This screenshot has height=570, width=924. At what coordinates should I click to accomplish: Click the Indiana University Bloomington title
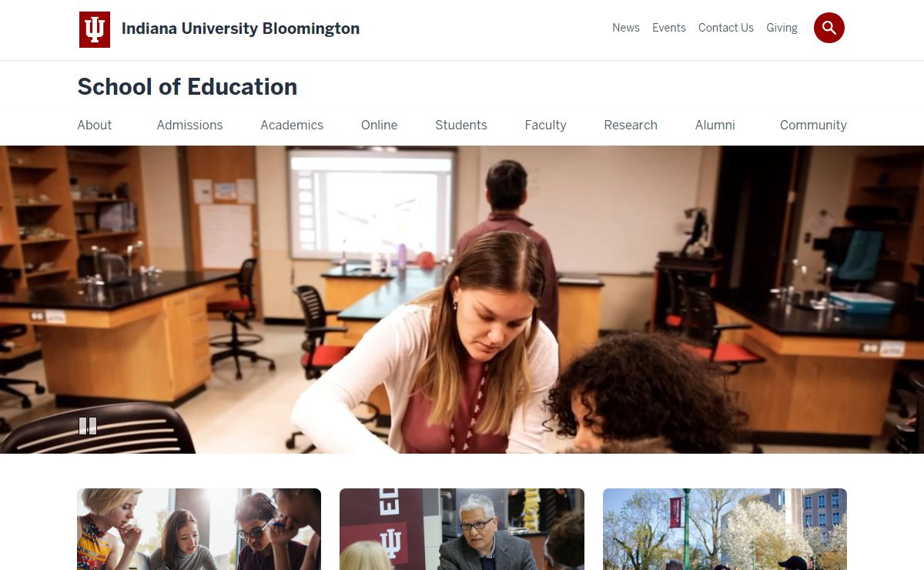240,28
